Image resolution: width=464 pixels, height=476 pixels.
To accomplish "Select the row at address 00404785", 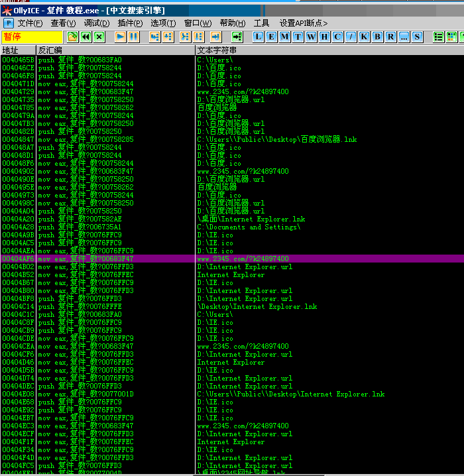I will [232, 107].
